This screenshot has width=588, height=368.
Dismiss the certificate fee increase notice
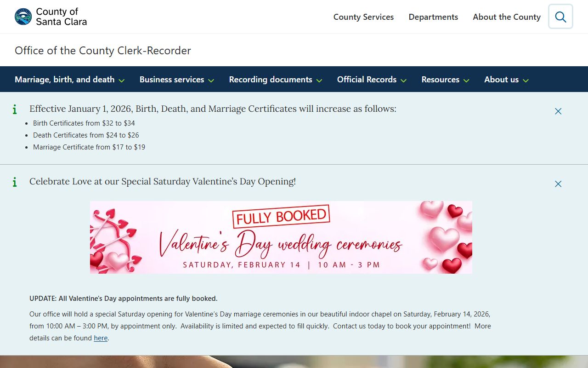pyautogui.click(x=558, y=111)
